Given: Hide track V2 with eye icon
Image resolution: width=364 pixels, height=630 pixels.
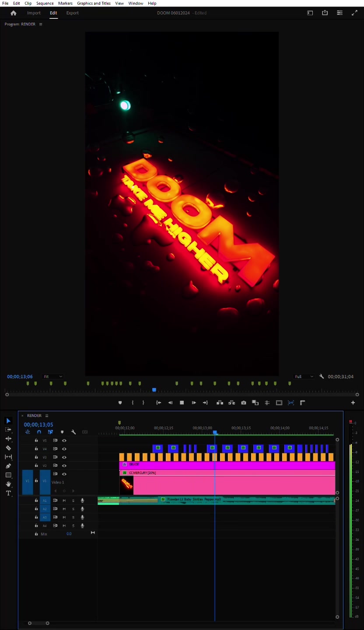Looking at the screenshot, I should [64, 465].
